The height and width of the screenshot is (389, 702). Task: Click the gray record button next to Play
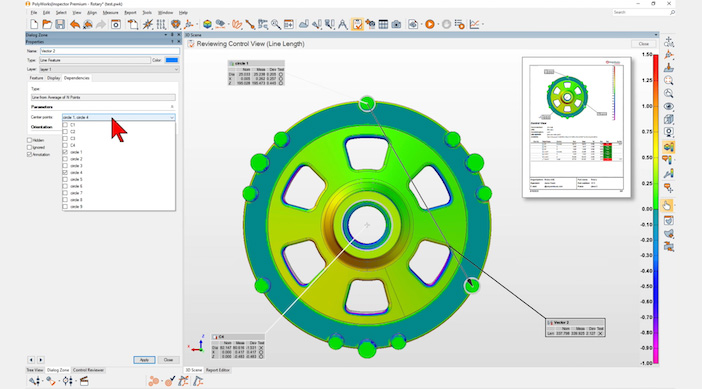pyautogui.click(x=446, y=24)
